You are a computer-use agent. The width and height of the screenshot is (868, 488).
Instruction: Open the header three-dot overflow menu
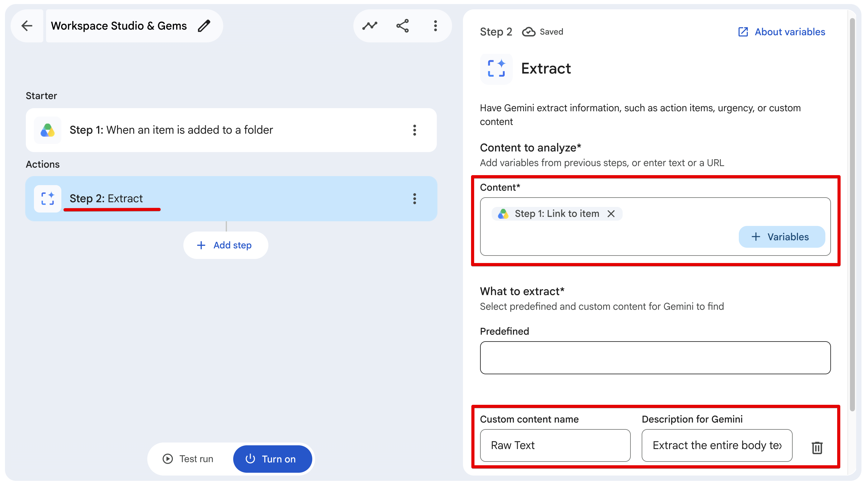pyautogui.click(x=435, y=26)
